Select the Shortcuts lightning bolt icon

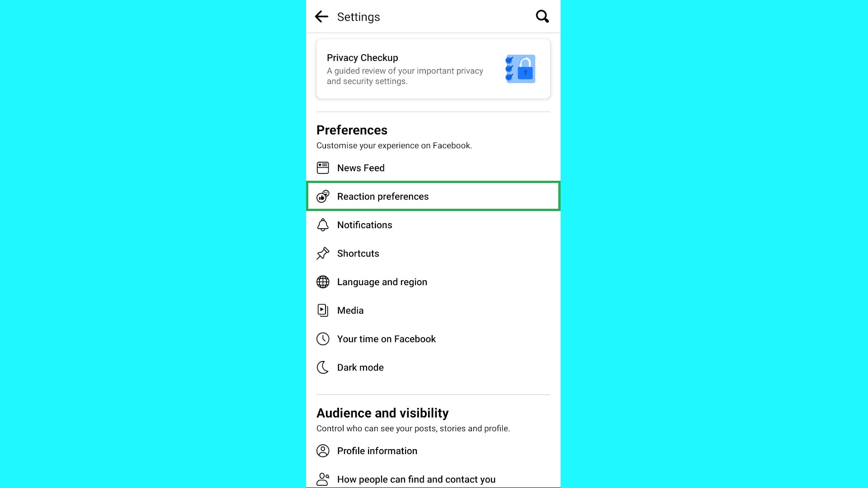click(x=322, y=253)
